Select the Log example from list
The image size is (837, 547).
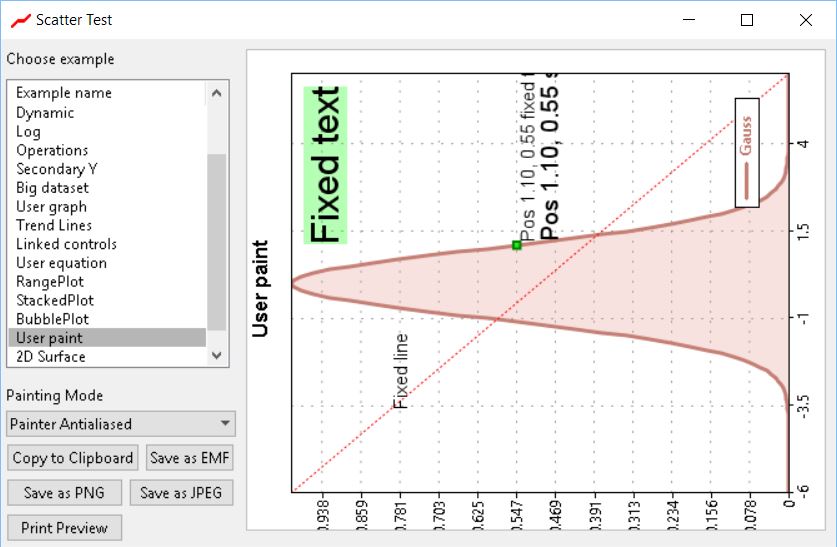tap(29, 132)
